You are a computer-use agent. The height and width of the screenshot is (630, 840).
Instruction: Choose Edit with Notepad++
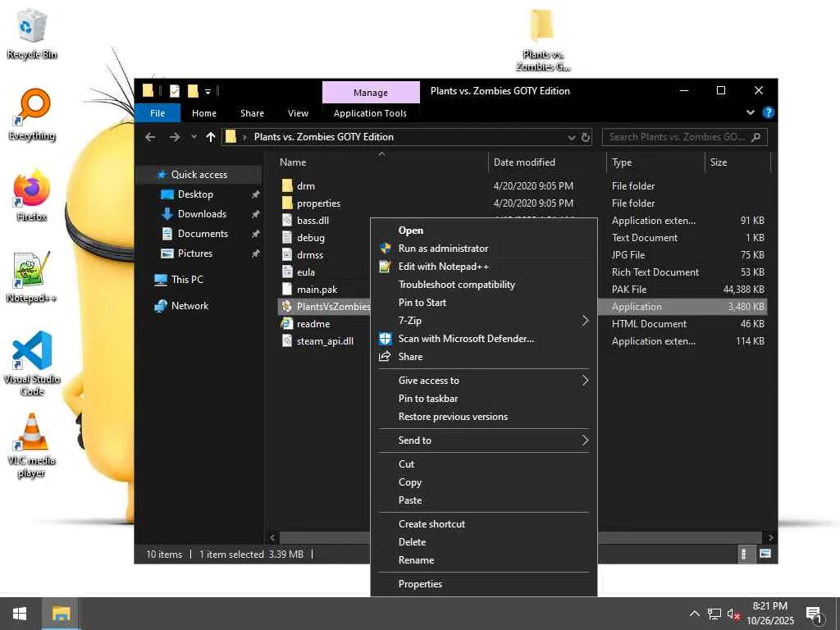(484, 267)
